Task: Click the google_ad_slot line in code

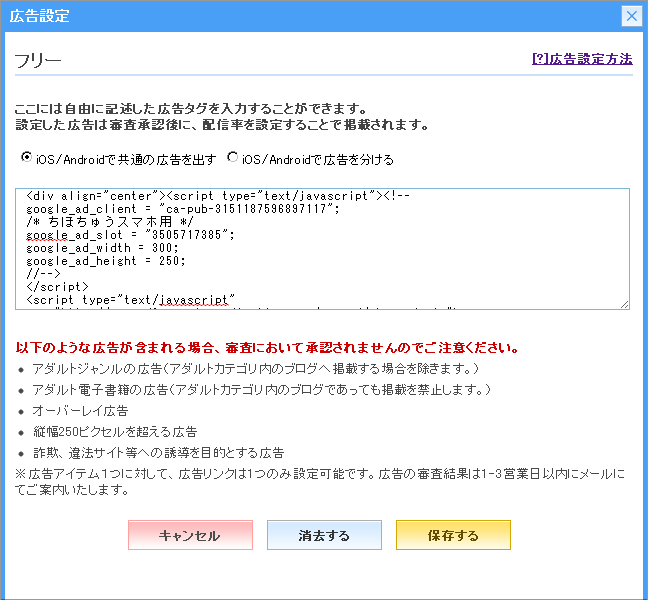Action: pos(130,235)
